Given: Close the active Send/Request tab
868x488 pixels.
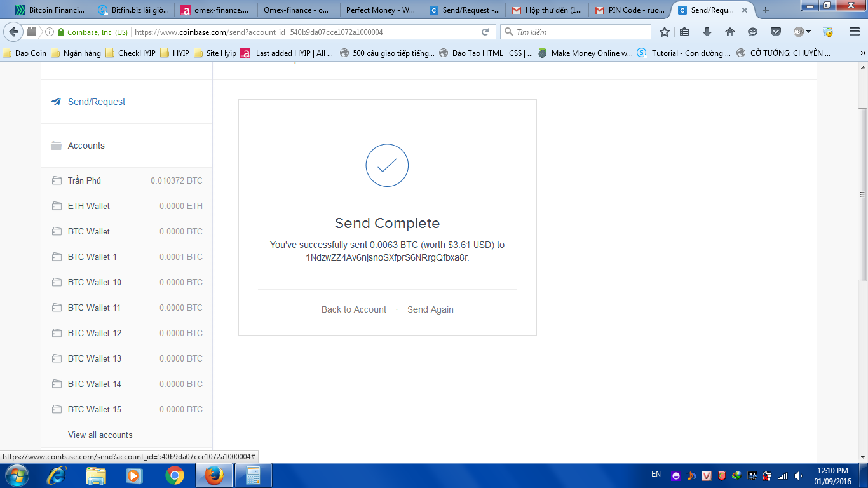Looking at the screenshot, I should 745,10.
